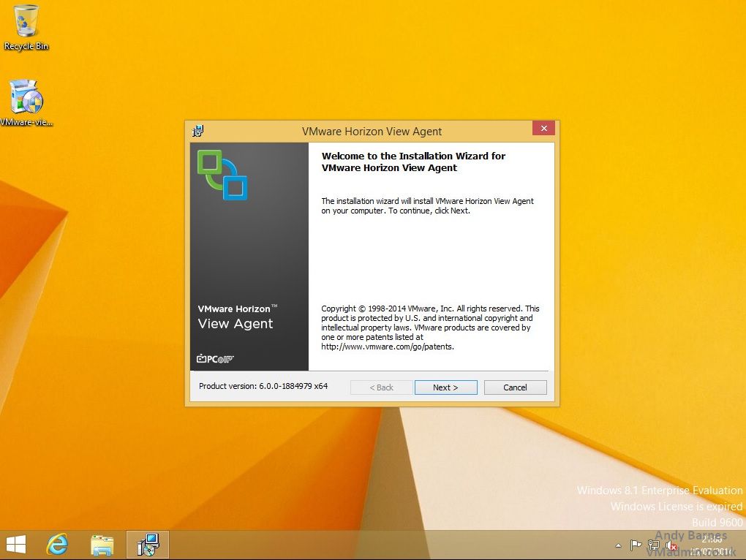Screen dimensions: 746x560
Task: Open the Action Center flag icon
Action: coord(635,545)
